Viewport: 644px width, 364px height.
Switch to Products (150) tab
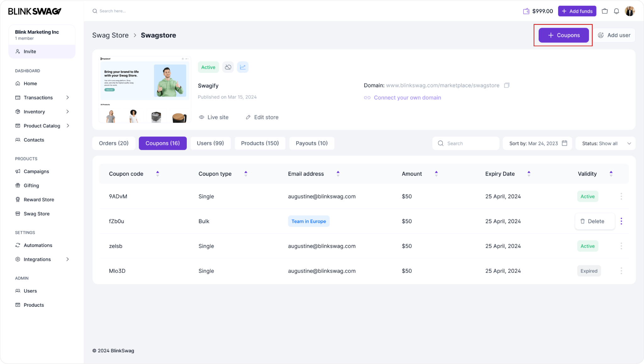(x=260, y=143)
